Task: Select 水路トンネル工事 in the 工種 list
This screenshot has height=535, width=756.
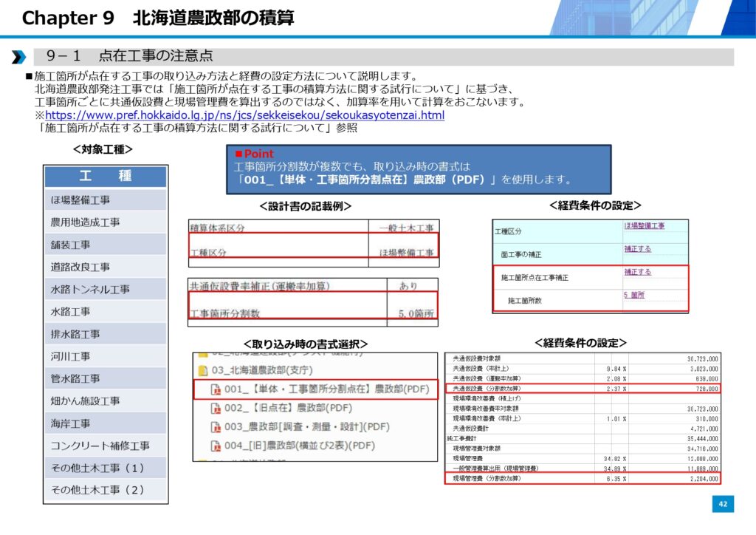Action: coord(90,289)
